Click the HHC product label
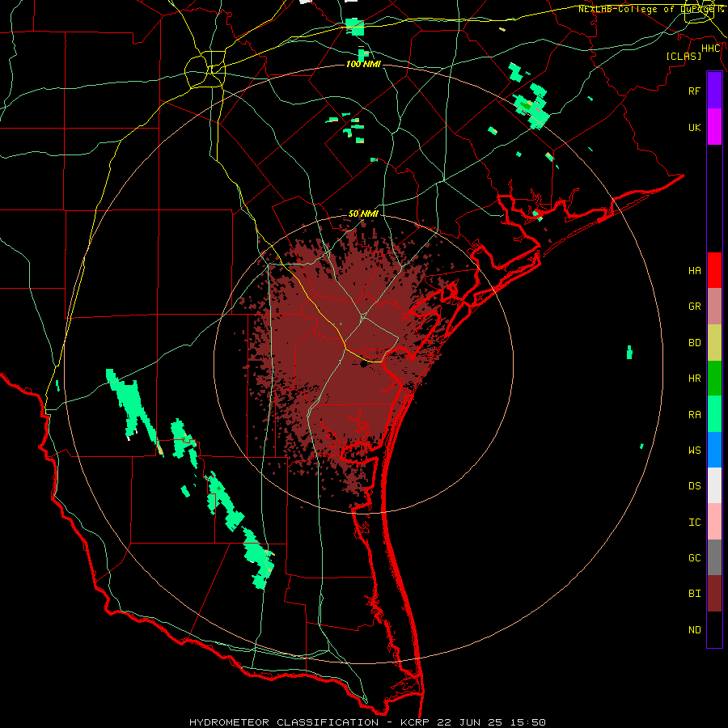The width and height of the screenshot is (728, 728). click(x=711, y=49)
